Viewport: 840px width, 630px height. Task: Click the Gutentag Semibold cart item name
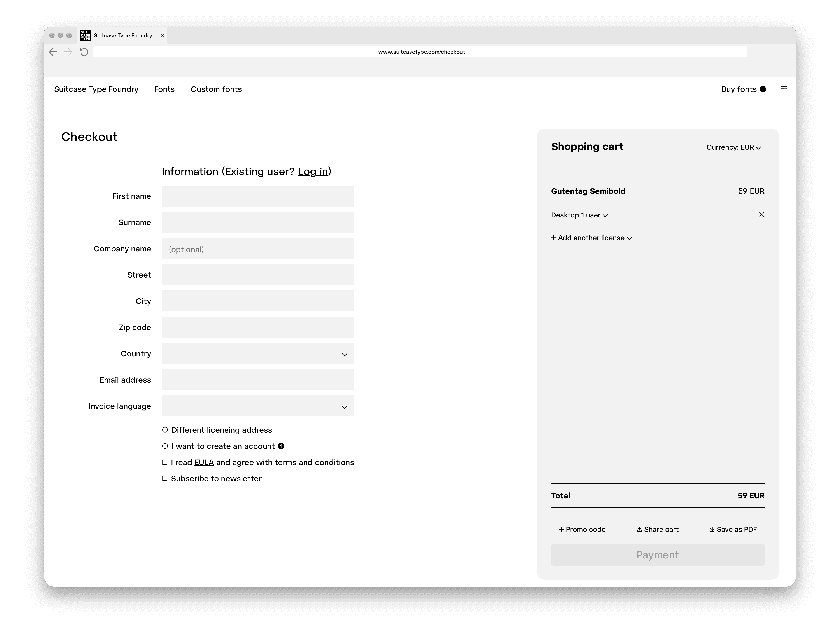(588, 191)
